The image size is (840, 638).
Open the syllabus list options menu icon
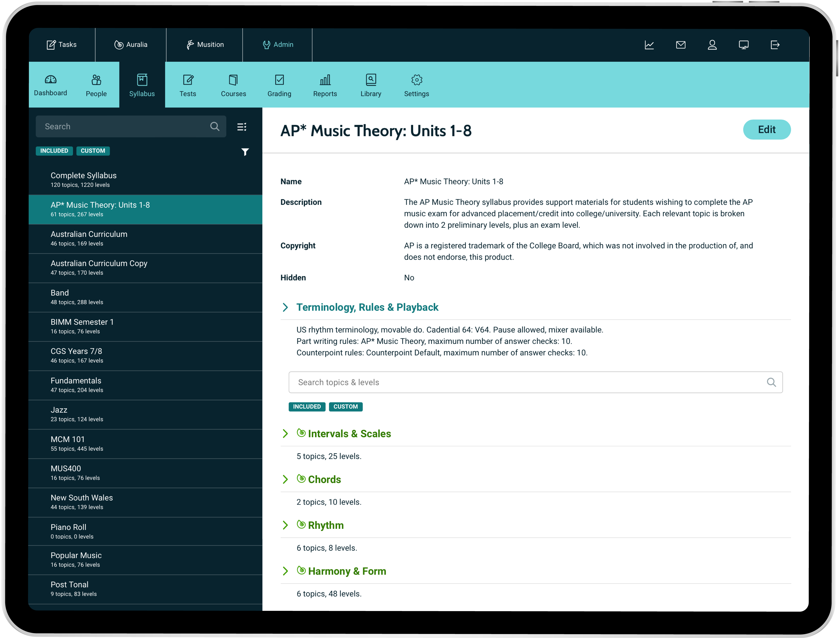point(242,126)
